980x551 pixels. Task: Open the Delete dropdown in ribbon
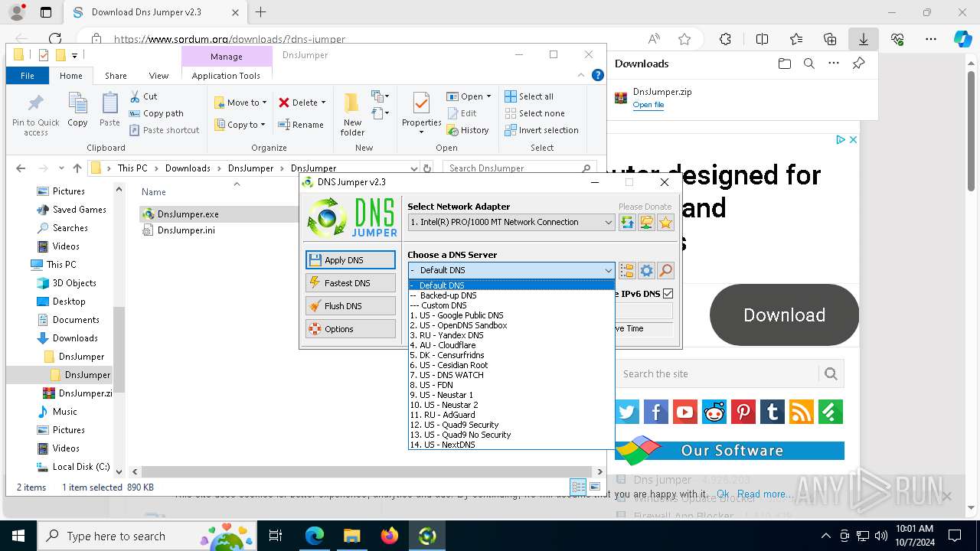[x=302, y=103]
